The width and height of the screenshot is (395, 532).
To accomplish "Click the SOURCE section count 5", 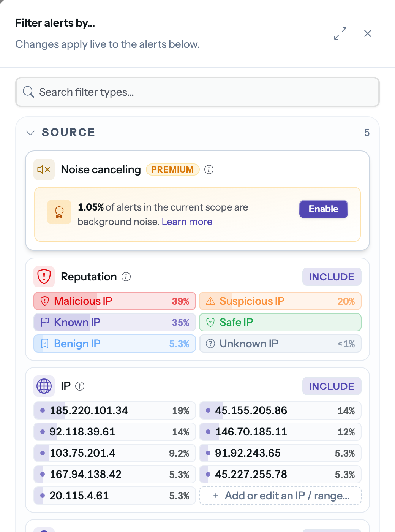I will click(367, 133).
